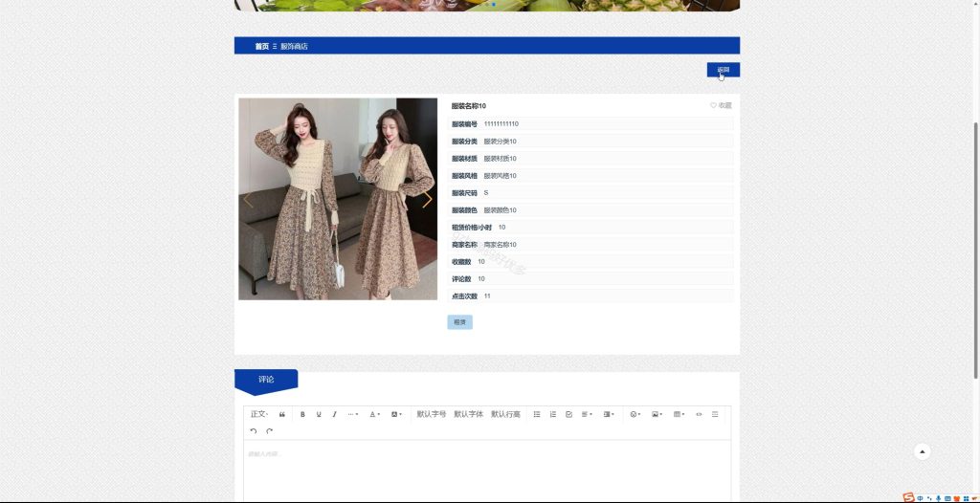Insert a blockquote in the comment editor
Screen dimensions: 980x503
[282, 414]
